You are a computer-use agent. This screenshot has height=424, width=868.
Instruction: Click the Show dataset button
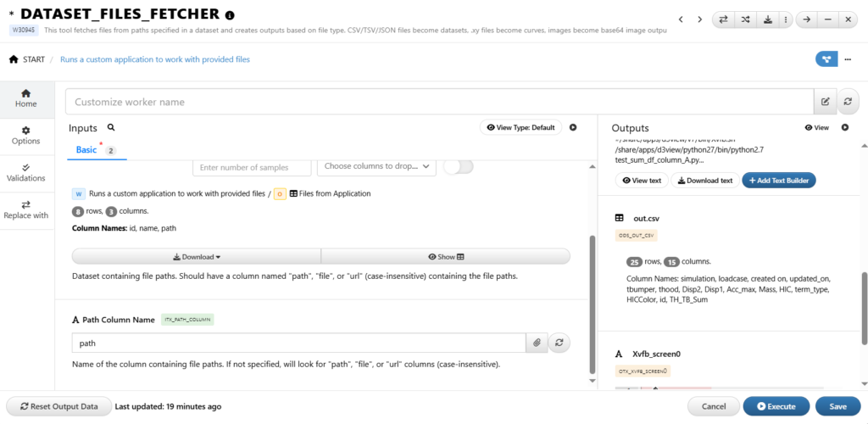coord(445,256)
